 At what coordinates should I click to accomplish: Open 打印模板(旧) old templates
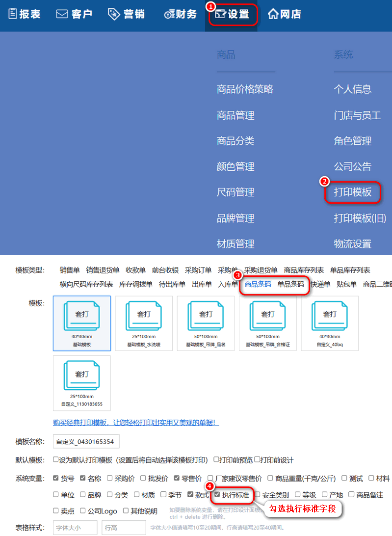pos(360,218)
